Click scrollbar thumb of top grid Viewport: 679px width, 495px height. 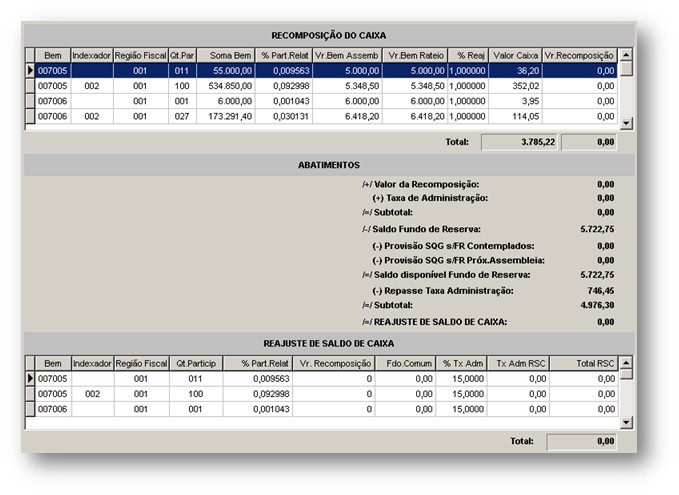coord(626,69)
